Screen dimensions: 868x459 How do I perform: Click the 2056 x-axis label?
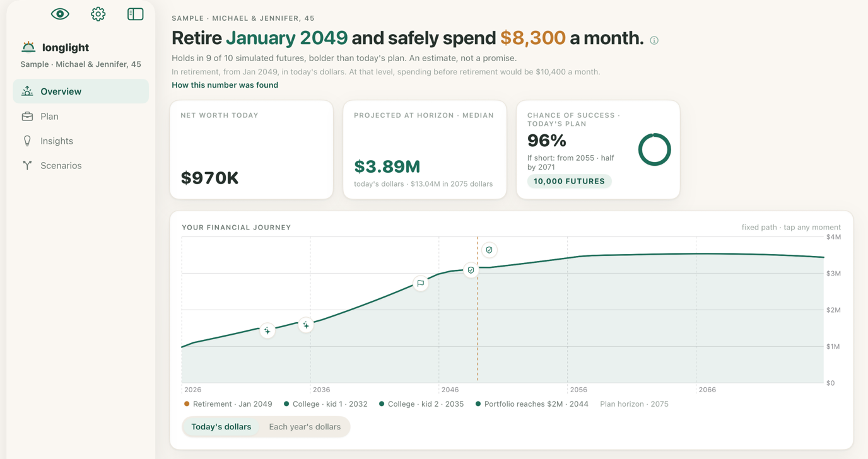(578, 390)
